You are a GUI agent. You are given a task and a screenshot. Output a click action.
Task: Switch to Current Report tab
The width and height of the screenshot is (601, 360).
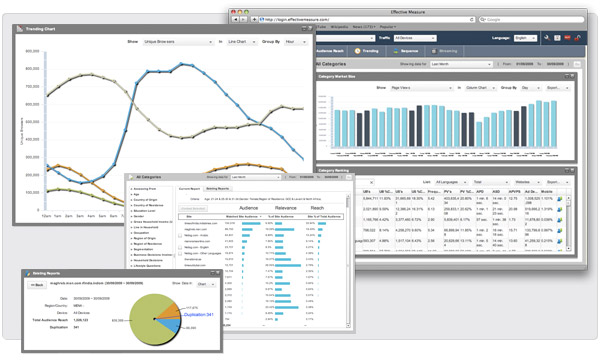tap(189, 189)
